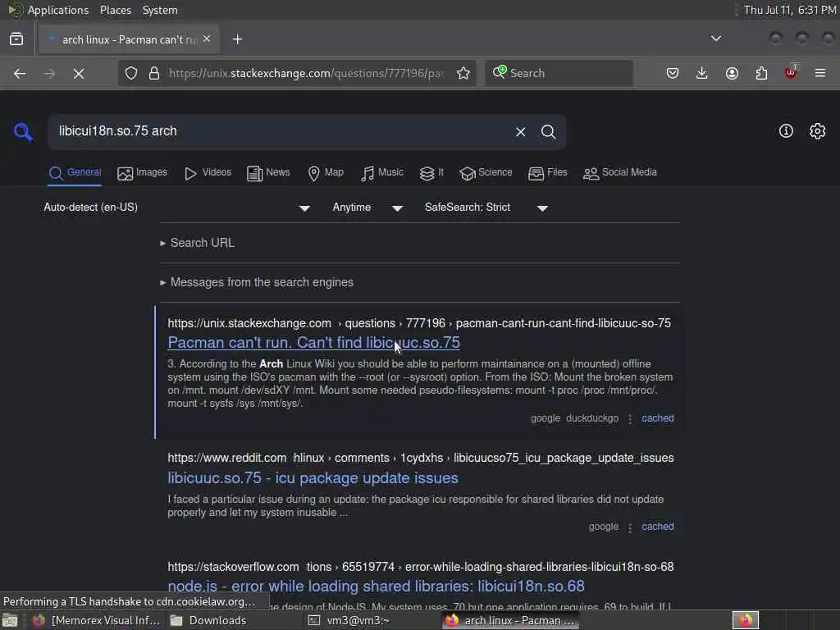Select the General search tab

click(75, 173)
